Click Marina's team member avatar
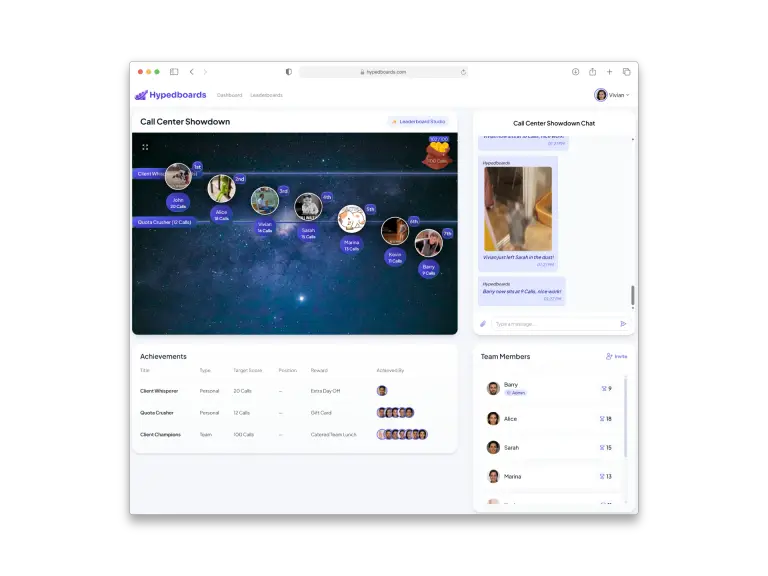The height and width of the screenshot is (576, 768). 493,476
